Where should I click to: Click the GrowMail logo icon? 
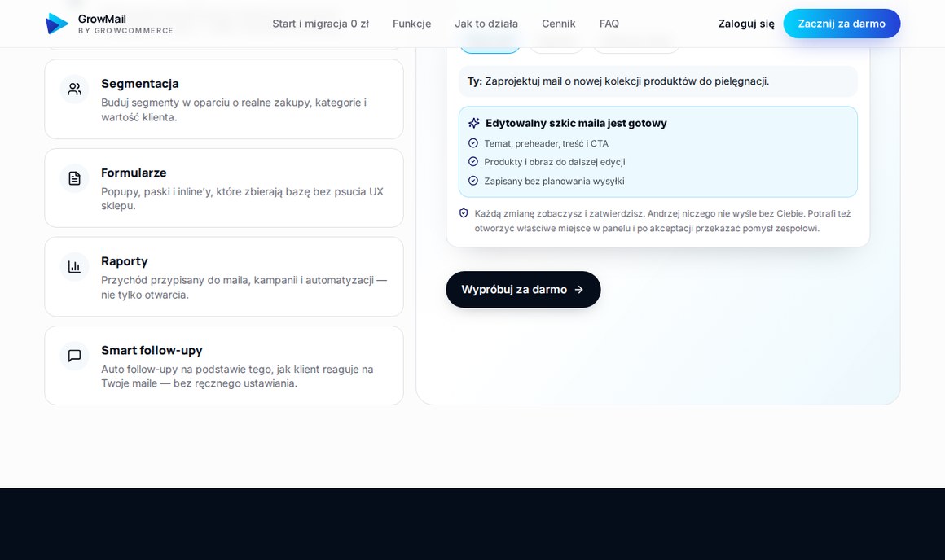(x=57, y=24)
